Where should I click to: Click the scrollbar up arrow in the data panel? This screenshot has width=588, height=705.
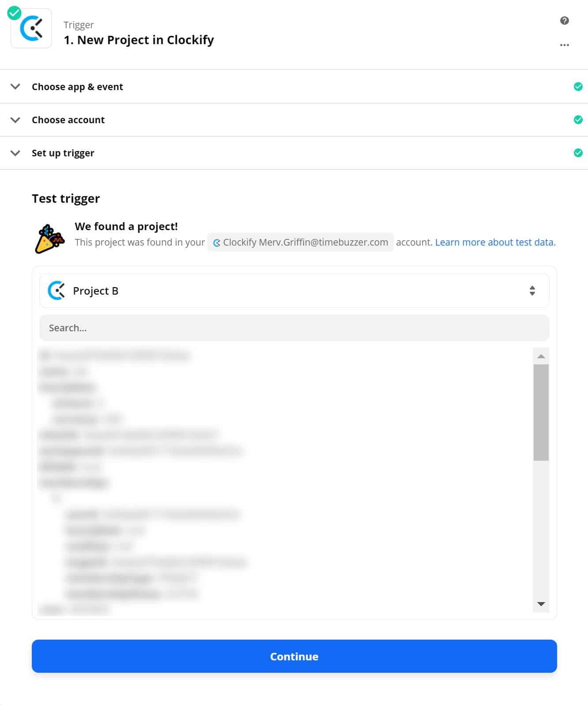(541, 356)
